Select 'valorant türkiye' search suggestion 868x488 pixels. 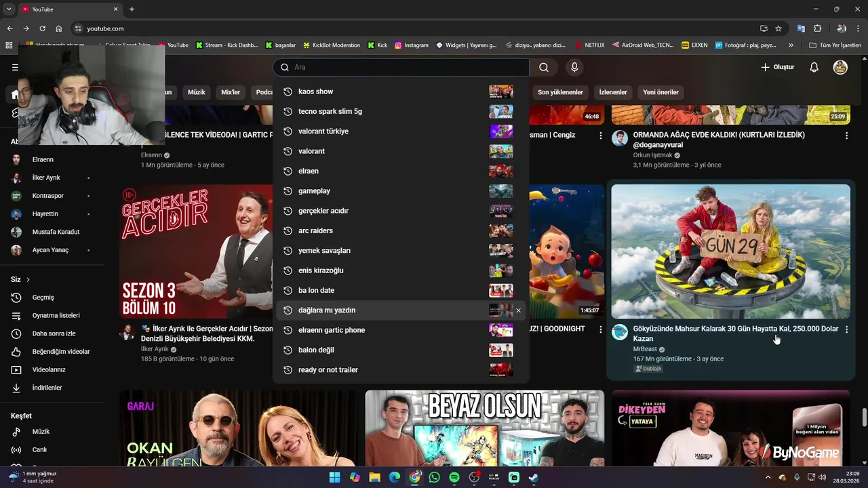pos(401,131)
